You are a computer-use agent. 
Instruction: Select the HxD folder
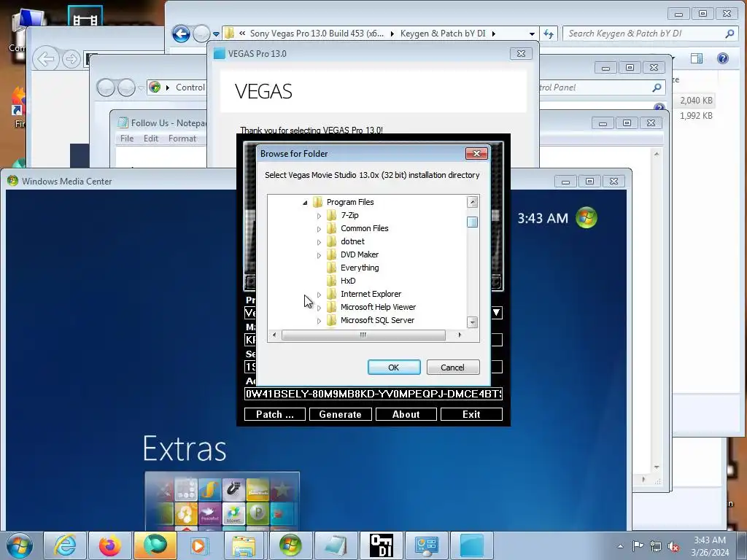click(x=348, y=281)
